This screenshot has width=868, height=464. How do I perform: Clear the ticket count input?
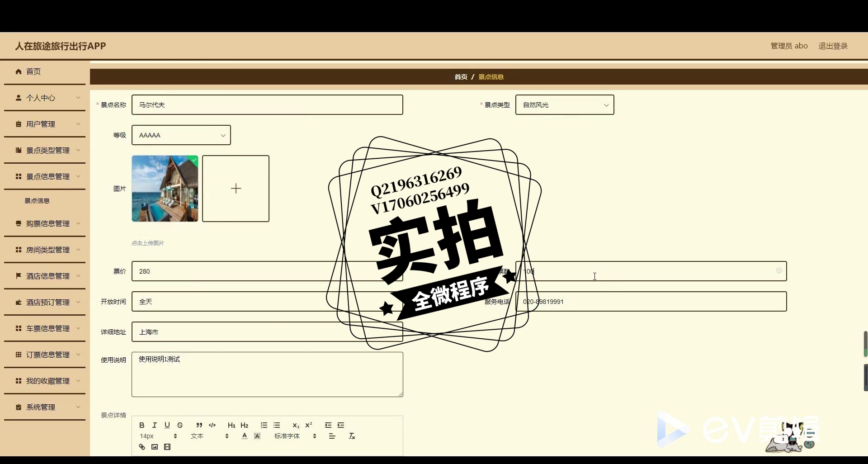tap(779, 270)
